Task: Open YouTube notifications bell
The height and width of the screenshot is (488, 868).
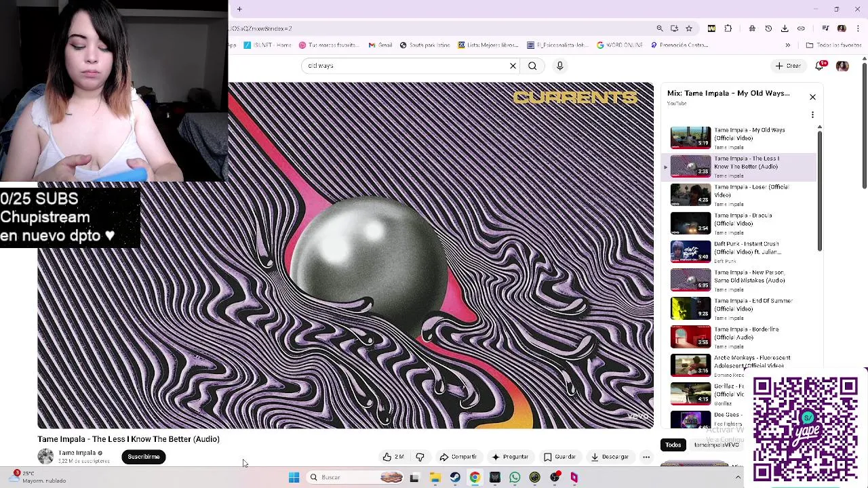Action: [820, 66]
